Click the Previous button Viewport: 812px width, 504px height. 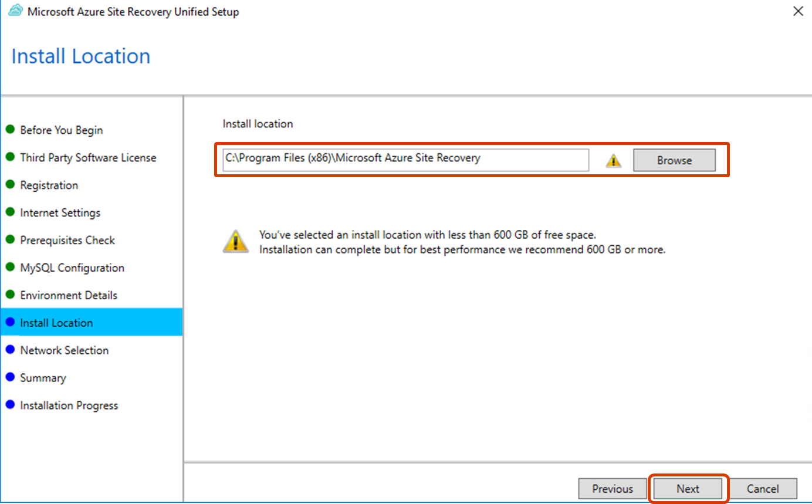click(612, 488)
